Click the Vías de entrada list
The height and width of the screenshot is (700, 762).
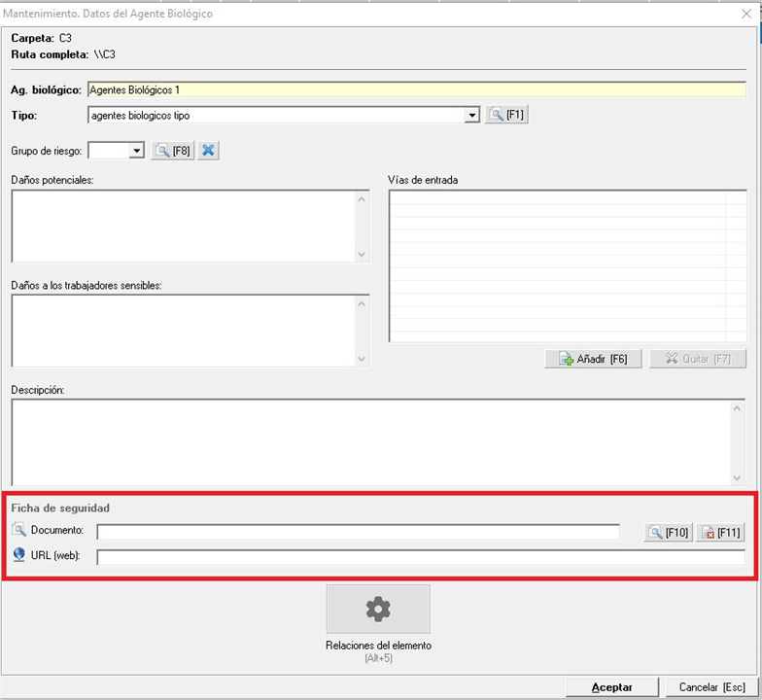568,266
